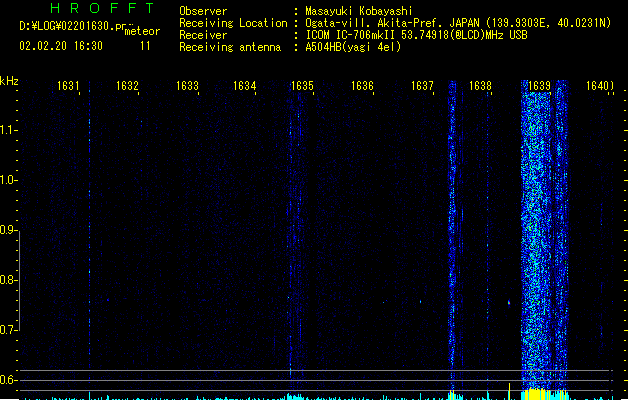Select the log file path D:¥LOG¥02201630
Screen dimensions: 629x400
72,26
